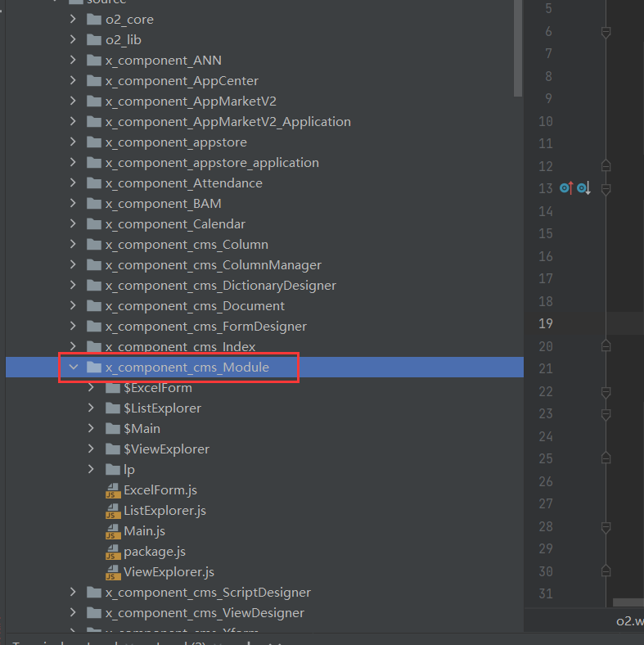644x645 pixels.
Task: Click the x_component_Attendance folder icon
Action: click(94, 183)
